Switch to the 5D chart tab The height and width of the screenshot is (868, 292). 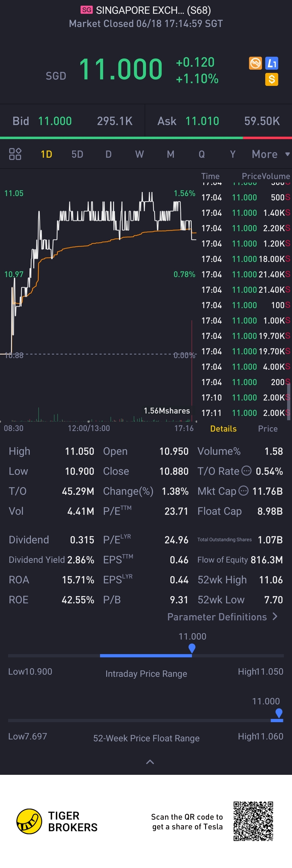(x=77, y=154)
